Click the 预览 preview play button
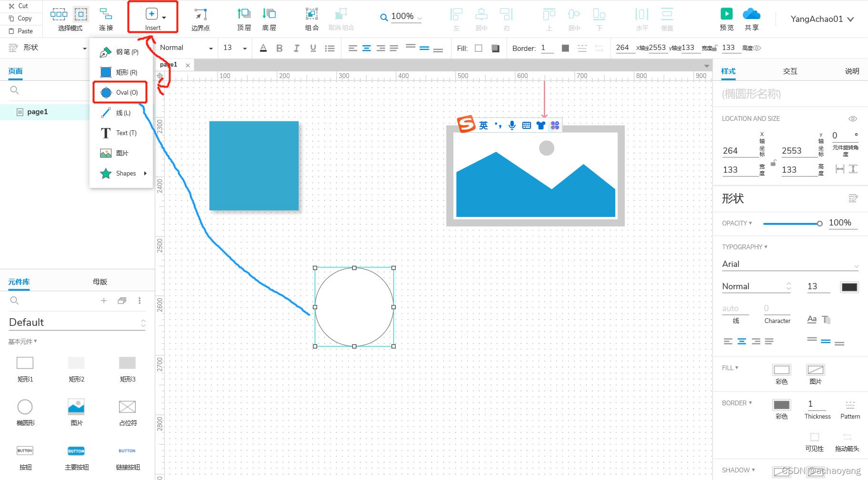Screen dimensions: 868x480 (727, 14)
